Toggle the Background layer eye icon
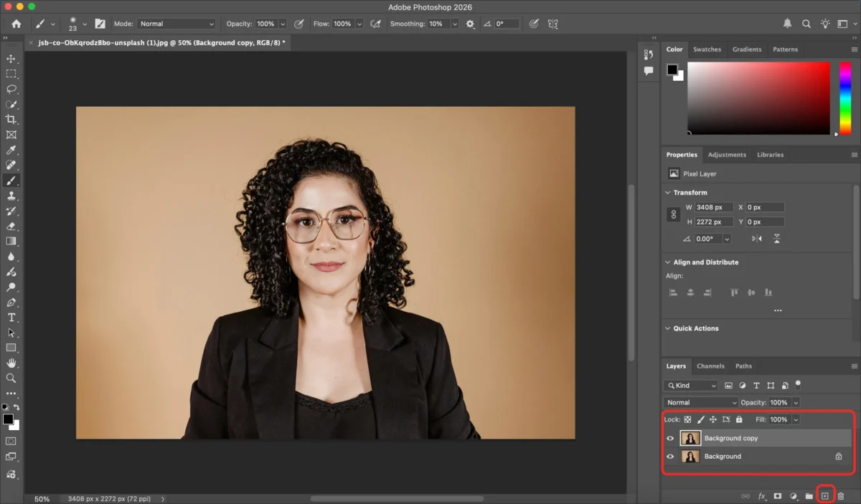 pyautogui.click(x=670, y=456)
